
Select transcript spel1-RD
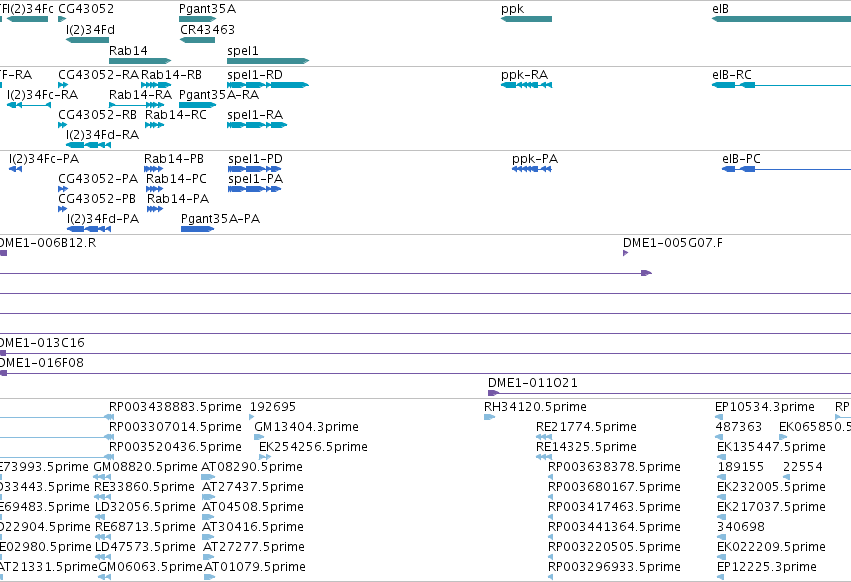pos(268,85)
